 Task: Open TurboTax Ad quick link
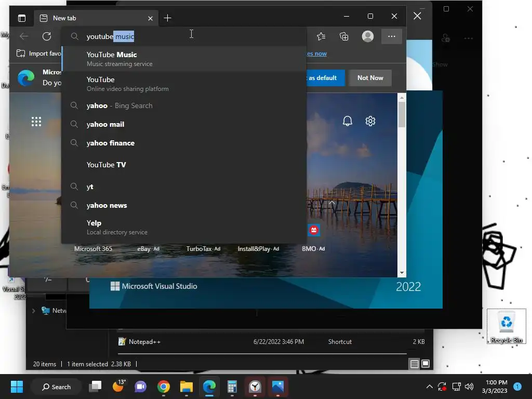(x=203, y=249)
